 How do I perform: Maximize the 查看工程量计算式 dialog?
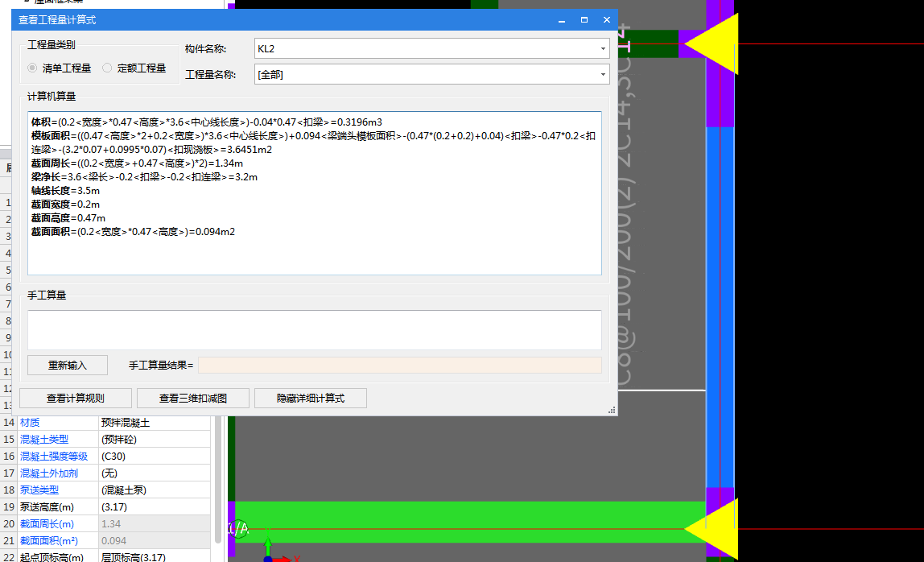(x=584, y=20)
